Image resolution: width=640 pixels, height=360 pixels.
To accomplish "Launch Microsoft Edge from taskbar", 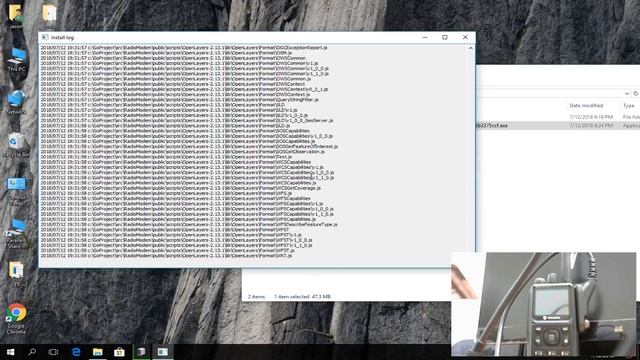I will [x=76, y=352].
